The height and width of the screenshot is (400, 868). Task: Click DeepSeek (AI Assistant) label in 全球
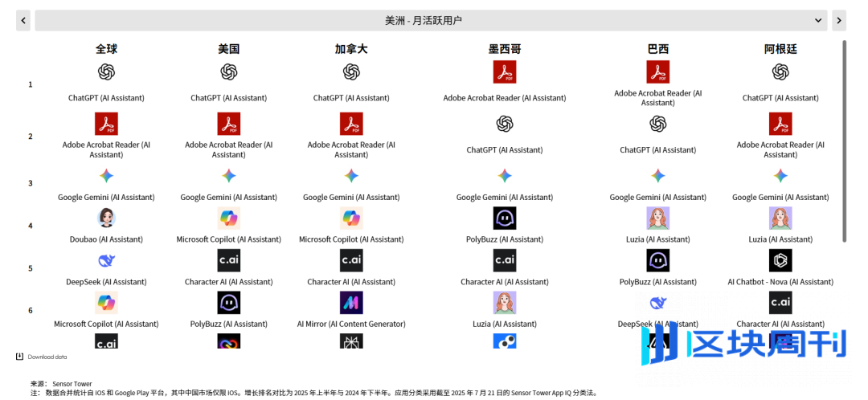click(106, 282)
